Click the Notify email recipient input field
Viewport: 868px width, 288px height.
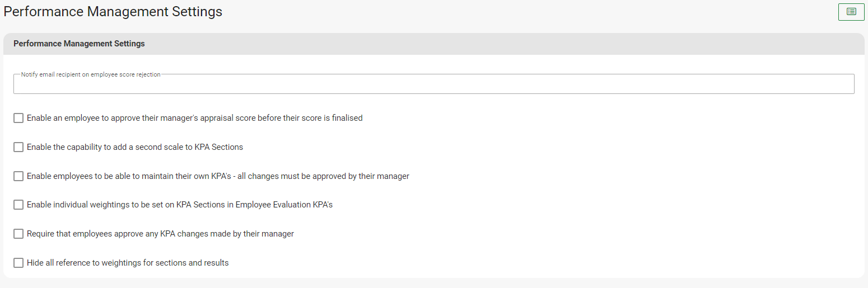(433, 84)
